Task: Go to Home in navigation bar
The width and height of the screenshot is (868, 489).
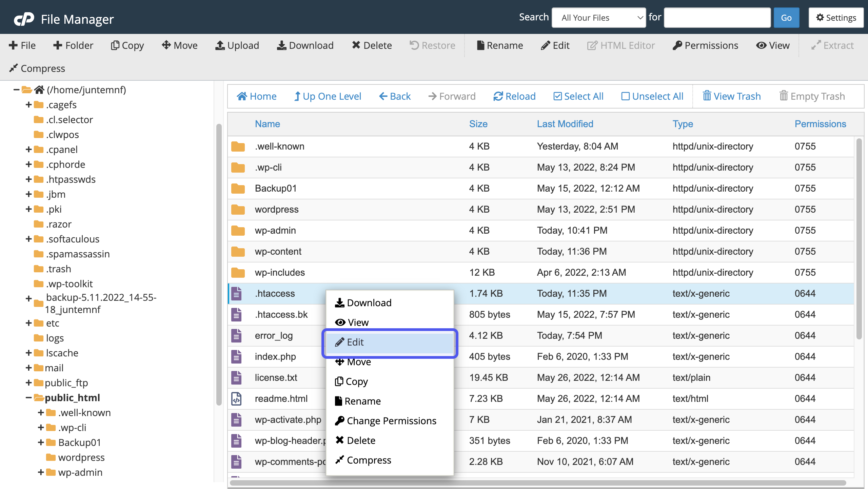Action: tap(257, 96)
